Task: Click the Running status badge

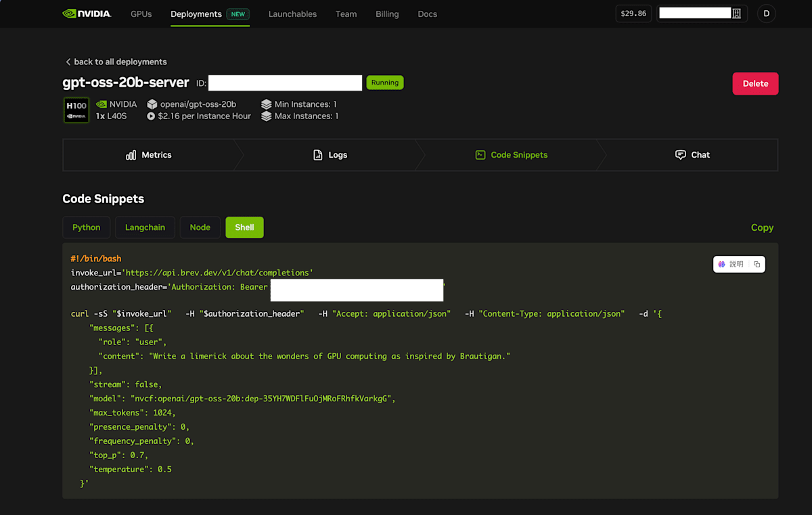Action: pyautogui.click(x=385, y=83)
